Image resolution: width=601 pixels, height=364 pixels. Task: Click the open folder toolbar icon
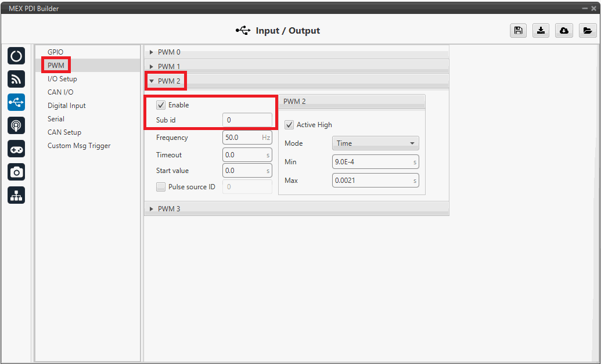pyautogui.click(x=587, y=31)
